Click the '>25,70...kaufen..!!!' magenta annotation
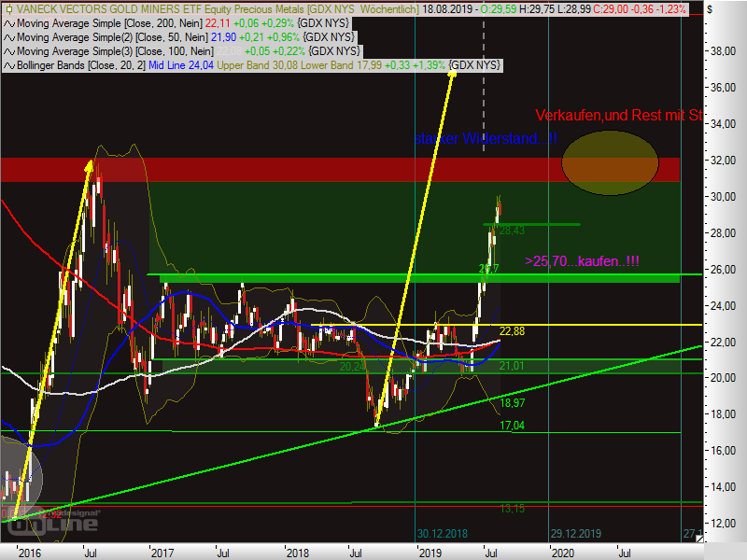 pos(582,261)
